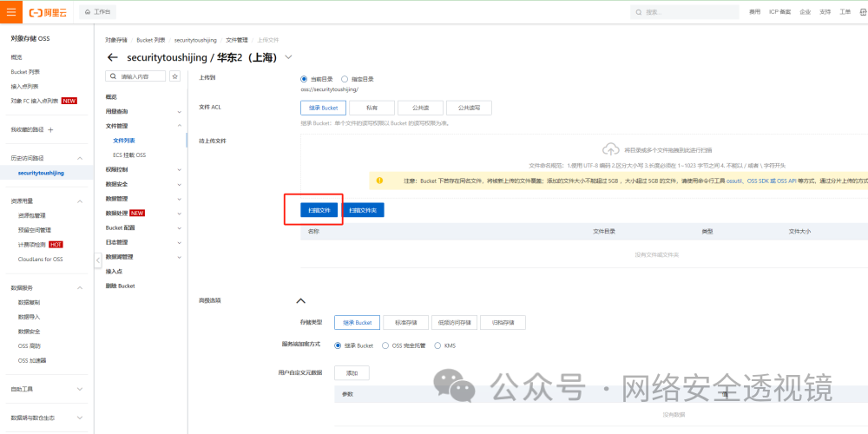This screenshot has width=868, height=434.
Task: Choose 公共读 file ACL
Action: (420, 108)
